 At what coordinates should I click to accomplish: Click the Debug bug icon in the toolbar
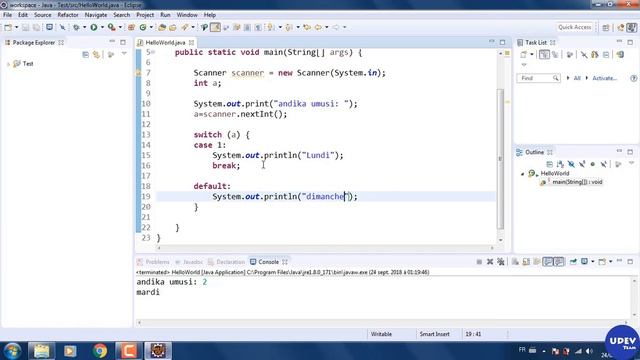pyautogui.click(x=76, y=27)
